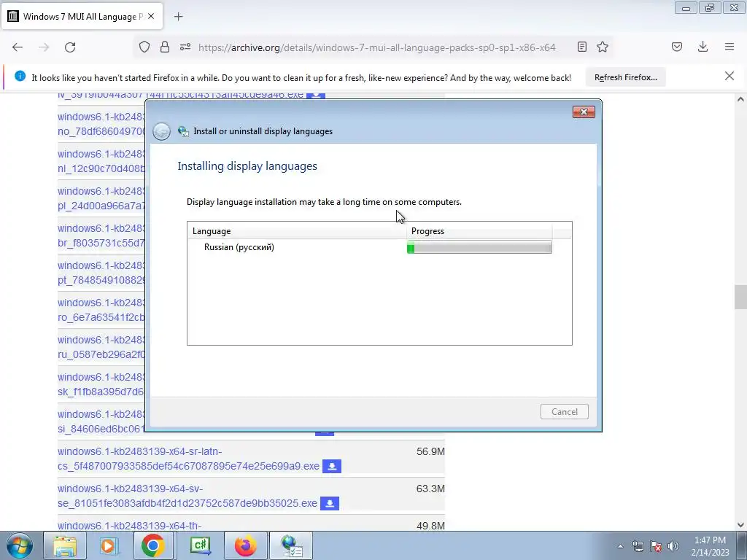Bookmark this page with the star

(x=603, y=47)
